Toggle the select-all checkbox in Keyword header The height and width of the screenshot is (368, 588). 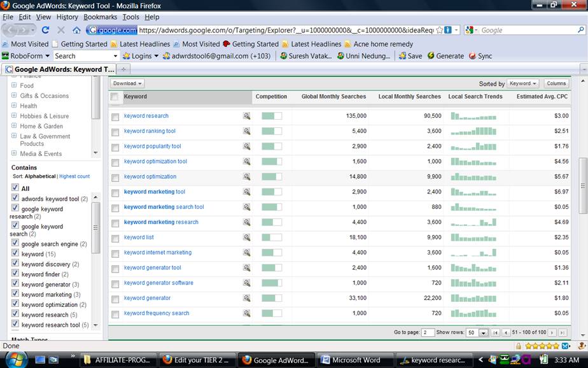115,97
